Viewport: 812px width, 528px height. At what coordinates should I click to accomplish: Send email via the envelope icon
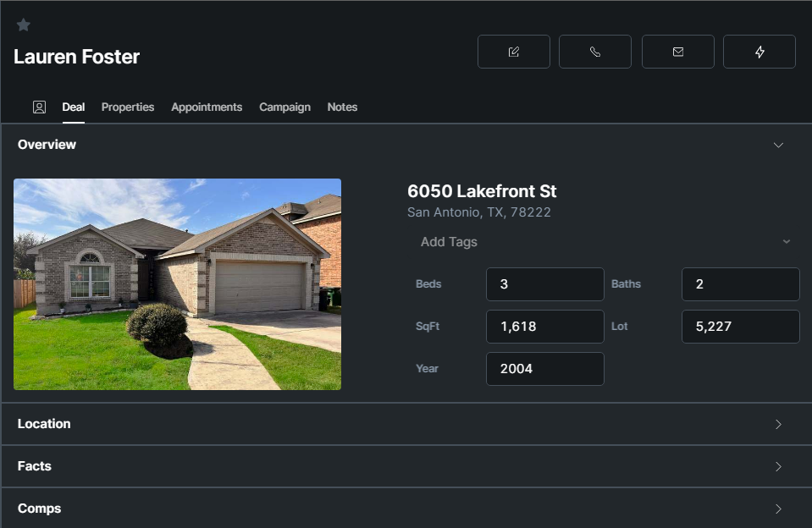click(x=678, y=52)
